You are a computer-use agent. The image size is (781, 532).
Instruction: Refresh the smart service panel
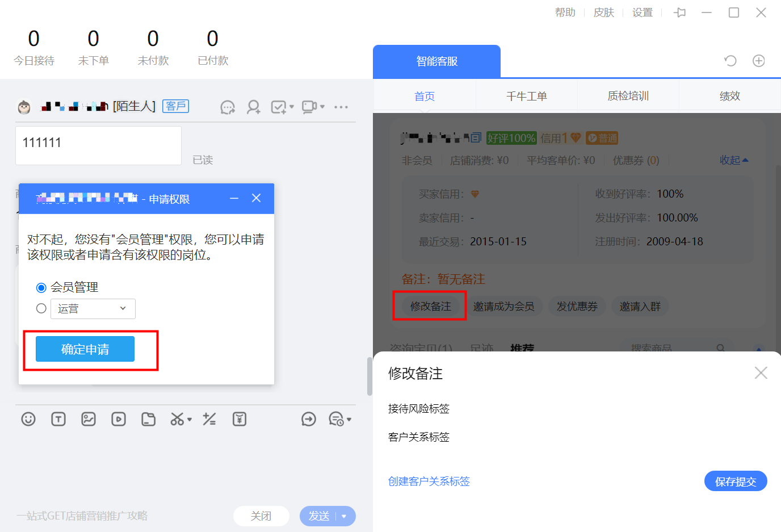pyautogui.click(x=730, y=61)
